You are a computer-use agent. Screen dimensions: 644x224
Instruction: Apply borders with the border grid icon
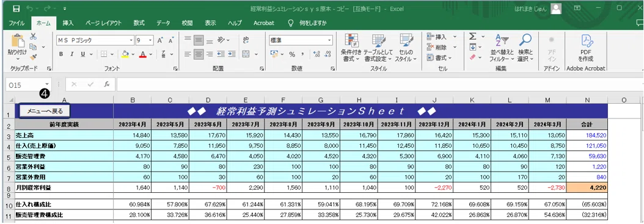pos(104,54)
